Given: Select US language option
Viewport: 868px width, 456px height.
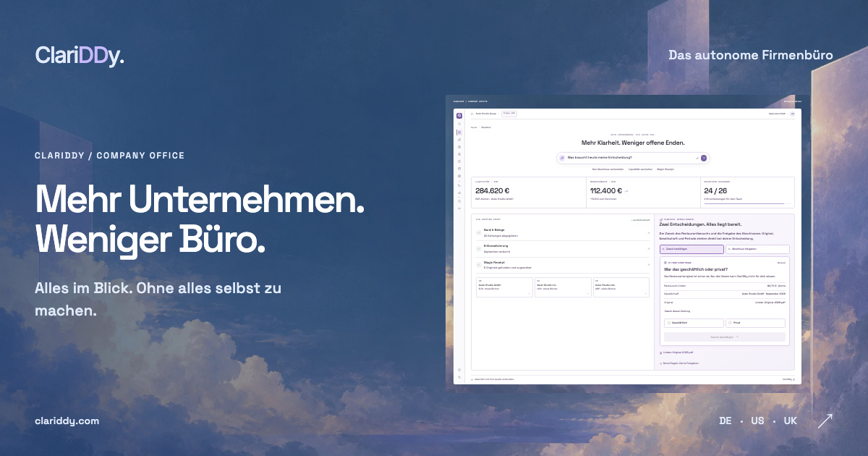Looking at the screenshot, I should pos(757,421).
